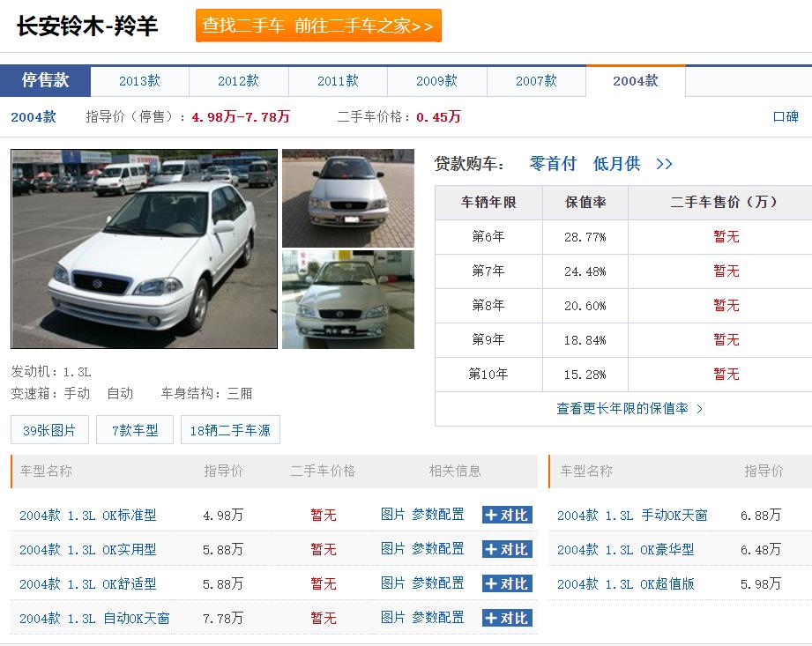Image resolution: width=812 pixels, height=646 pixels.
Task: Open the 零首付 loan link
Action: 552,163
